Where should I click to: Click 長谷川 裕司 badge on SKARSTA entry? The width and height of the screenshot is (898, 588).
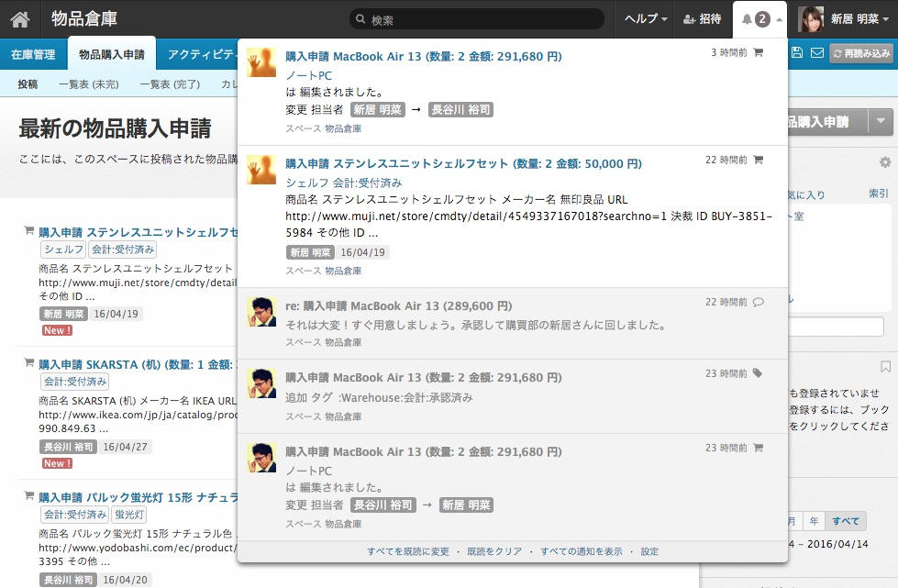point(68,447)
